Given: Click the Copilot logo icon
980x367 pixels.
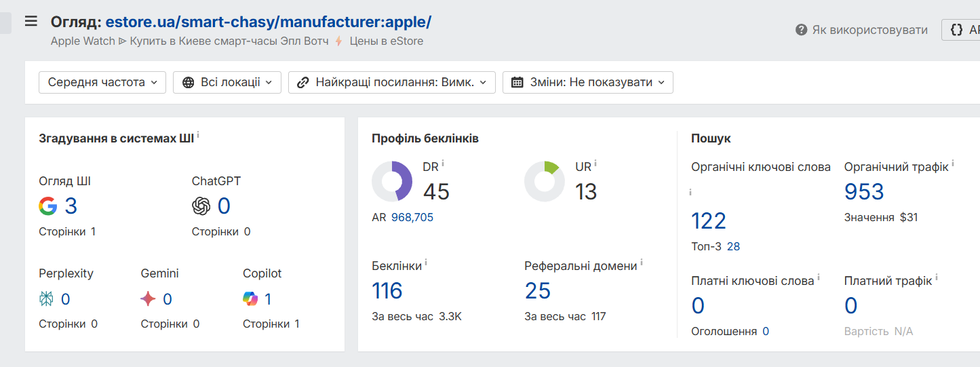Looking at the screenshot, I should [x=250, y=298].
